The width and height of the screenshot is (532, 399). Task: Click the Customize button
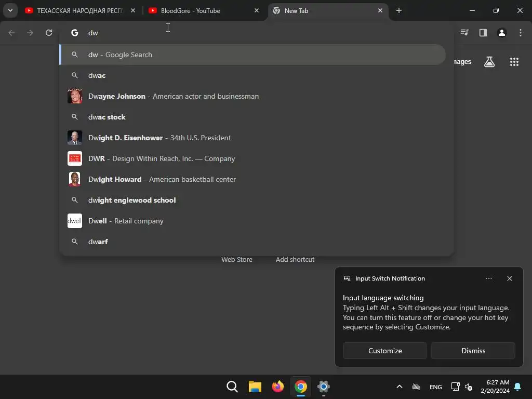tap(385, 351)
